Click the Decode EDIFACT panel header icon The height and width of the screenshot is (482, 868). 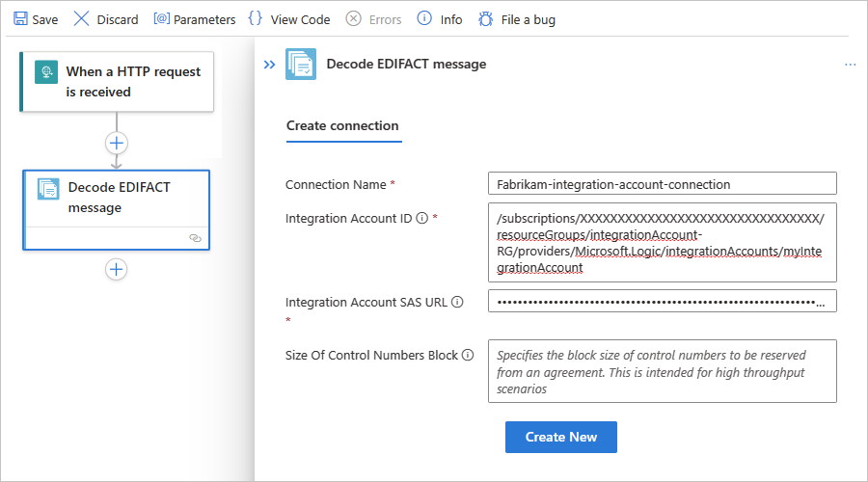(301, 65)
